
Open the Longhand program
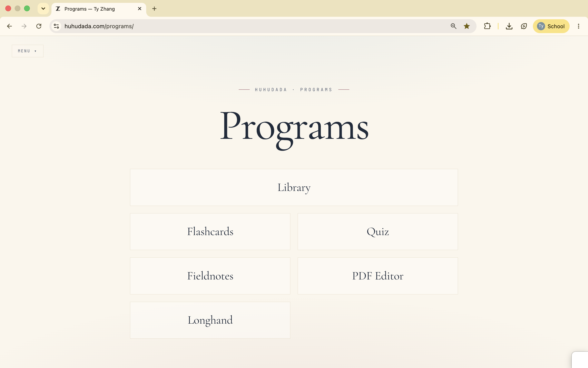pyautogui.click(x=210, y=320)
